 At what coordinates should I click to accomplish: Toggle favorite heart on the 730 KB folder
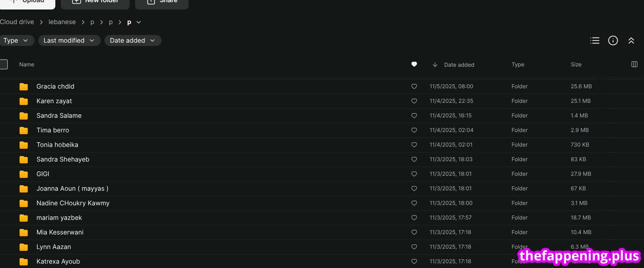pyautogui.click(x=414, y=145)
